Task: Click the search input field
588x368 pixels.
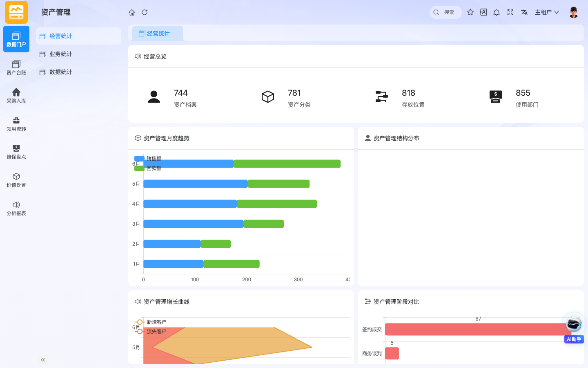Action: tap(446, 12)
